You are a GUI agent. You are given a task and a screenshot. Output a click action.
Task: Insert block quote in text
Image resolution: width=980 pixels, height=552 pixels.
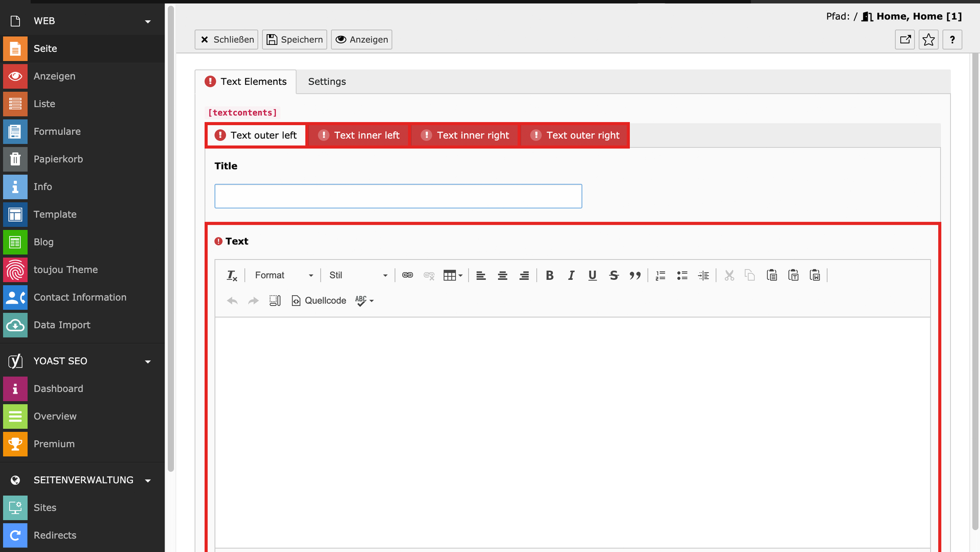635,276
